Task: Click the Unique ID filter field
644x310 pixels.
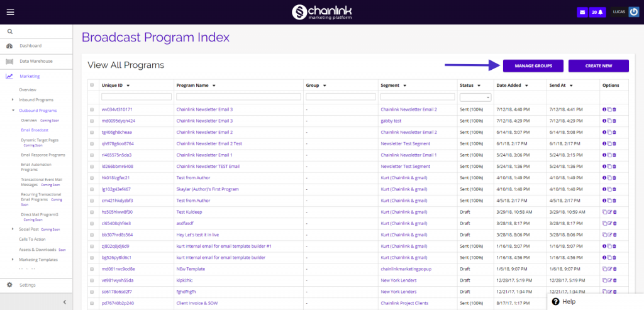Action: pyautogui.click(x=136, y=97)
